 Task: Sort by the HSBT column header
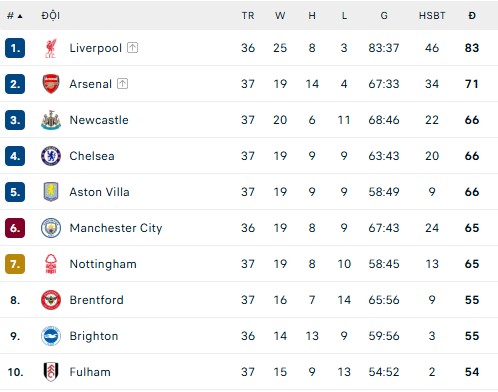(432, 16)
